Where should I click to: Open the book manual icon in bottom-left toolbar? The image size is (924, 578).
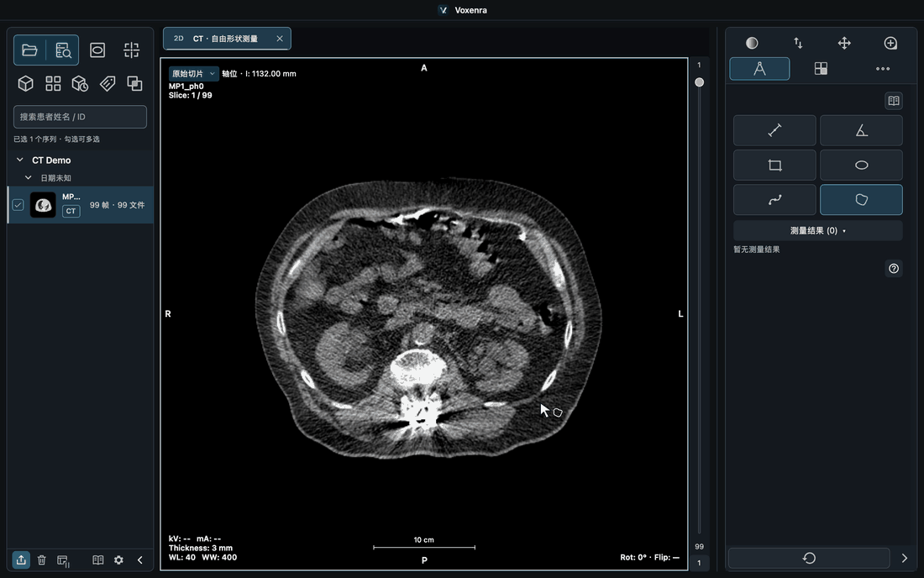coord(97,560)
